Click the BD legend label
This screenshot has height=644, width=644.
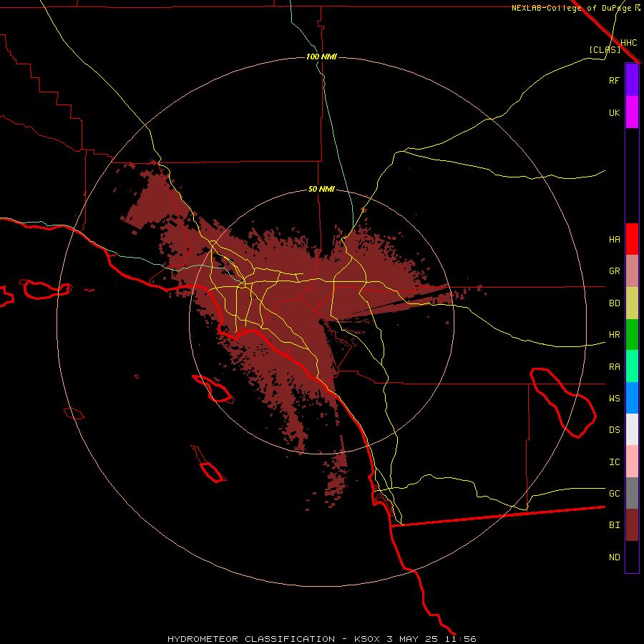click(x=614, y=303)
